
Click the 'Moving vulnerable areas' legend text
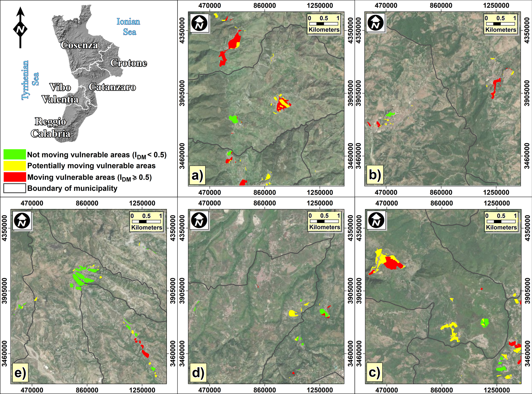(89, 177)
